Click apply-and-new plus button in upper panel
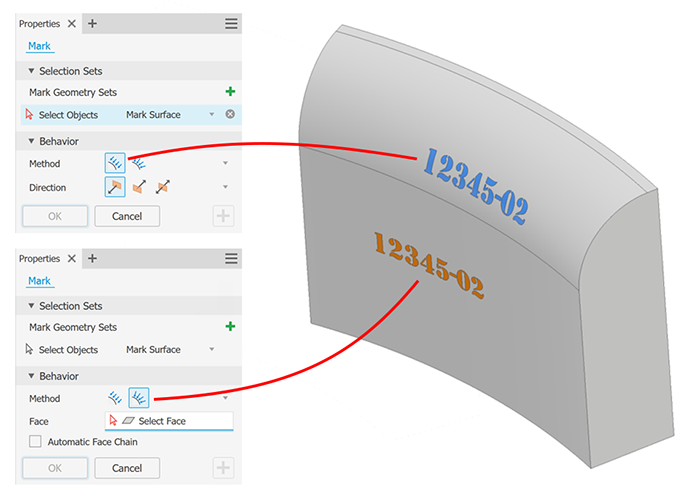 click(223, 216)
